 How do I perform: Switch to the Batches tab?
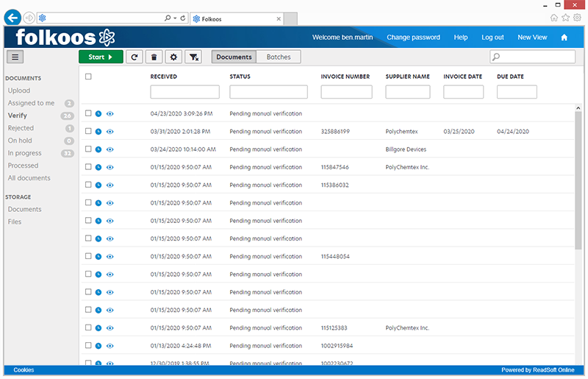(279, 57)
